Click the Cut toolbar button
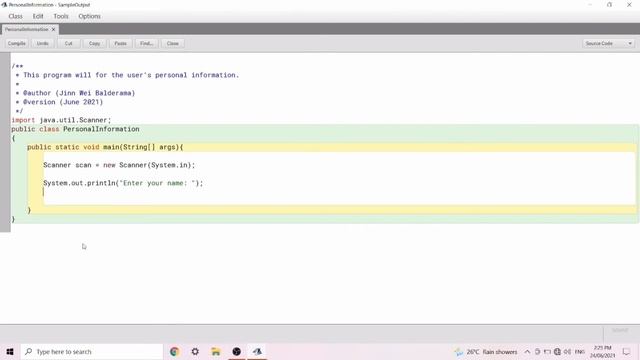 pyautogui.click(x=69, y=43)
